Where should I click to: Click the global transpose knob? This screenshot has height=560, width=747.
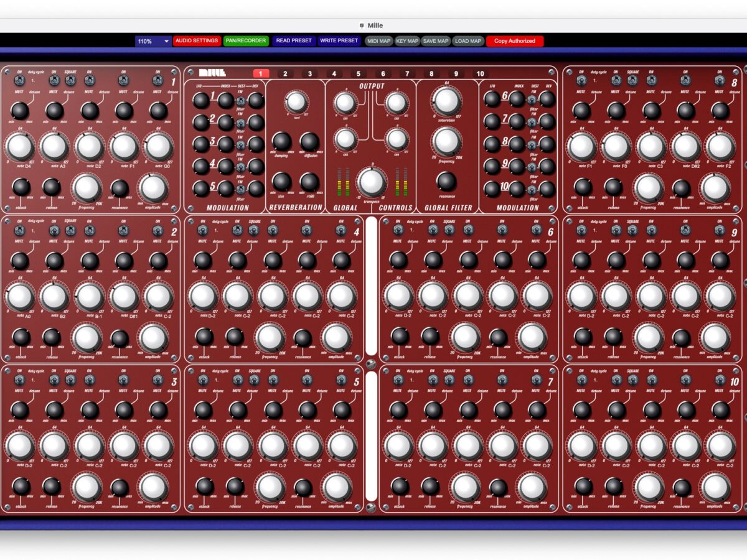371,182
